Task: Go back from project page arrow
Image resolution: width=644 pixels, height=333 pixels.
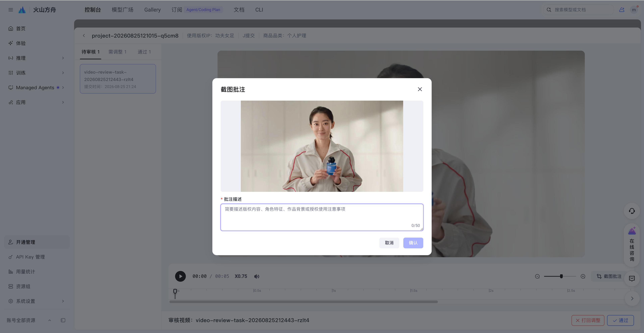Action: (84, 36)
